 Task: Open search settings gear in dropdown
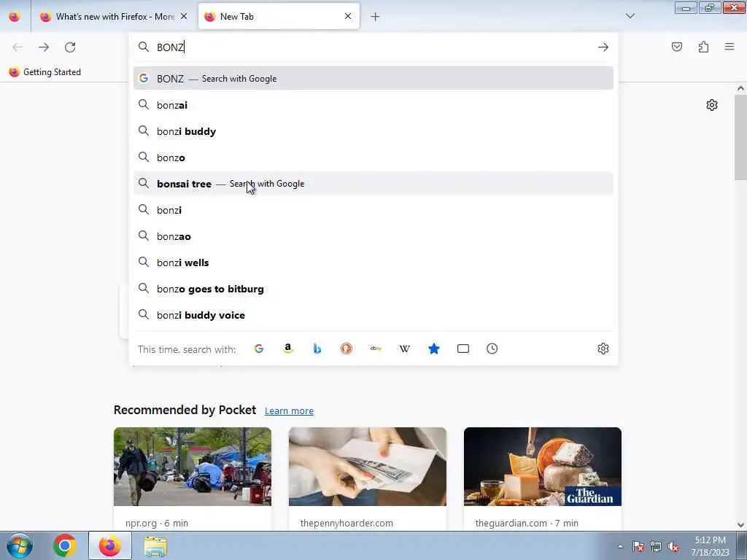coord(603,349)
